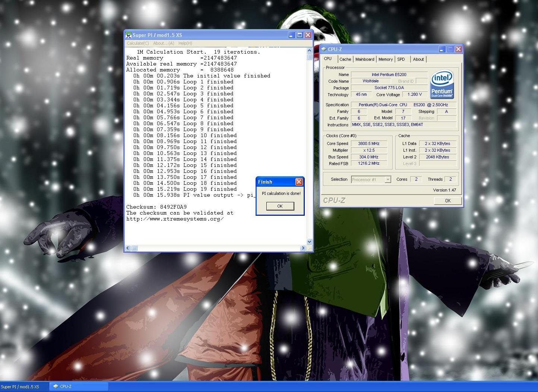
Task: Click the Cores value 2
Action: pos(416,179)
